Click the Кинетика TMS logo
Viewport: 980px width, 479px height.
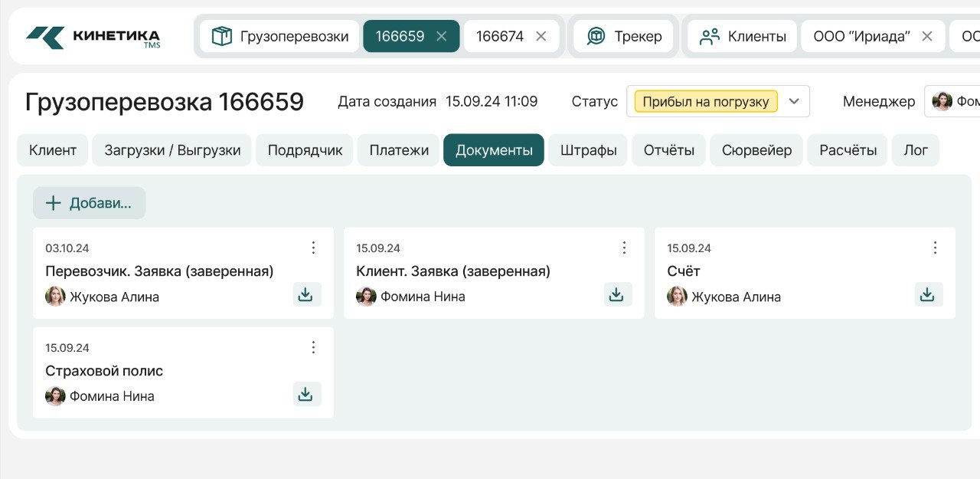tap(93, 37)
